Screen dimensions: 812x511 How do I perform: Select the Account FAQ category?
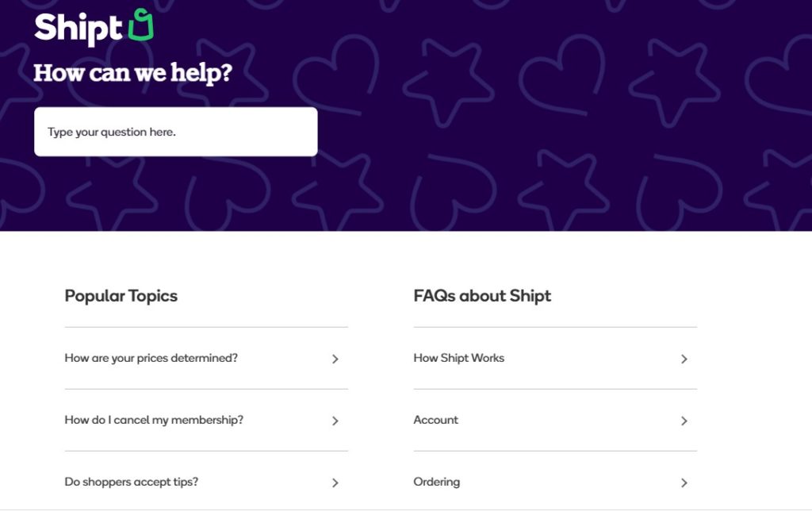click(x=555, y=421)
